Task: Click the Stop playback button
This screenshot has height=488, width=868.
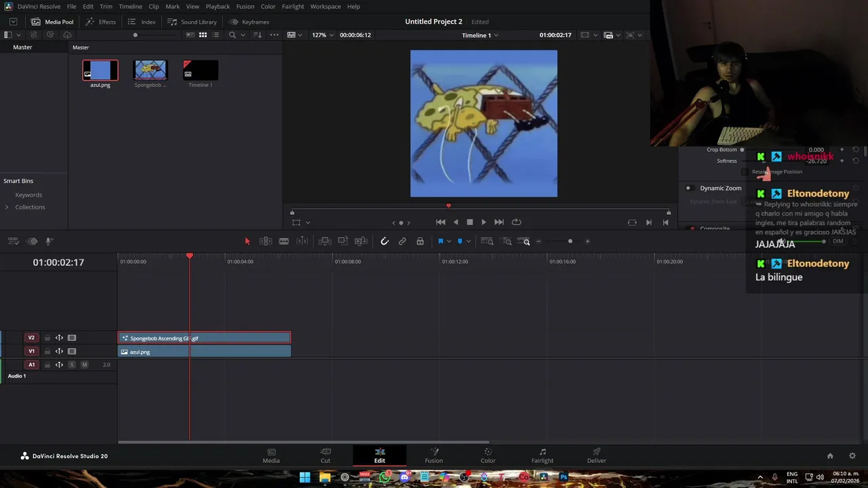Action: click(469, 222)
